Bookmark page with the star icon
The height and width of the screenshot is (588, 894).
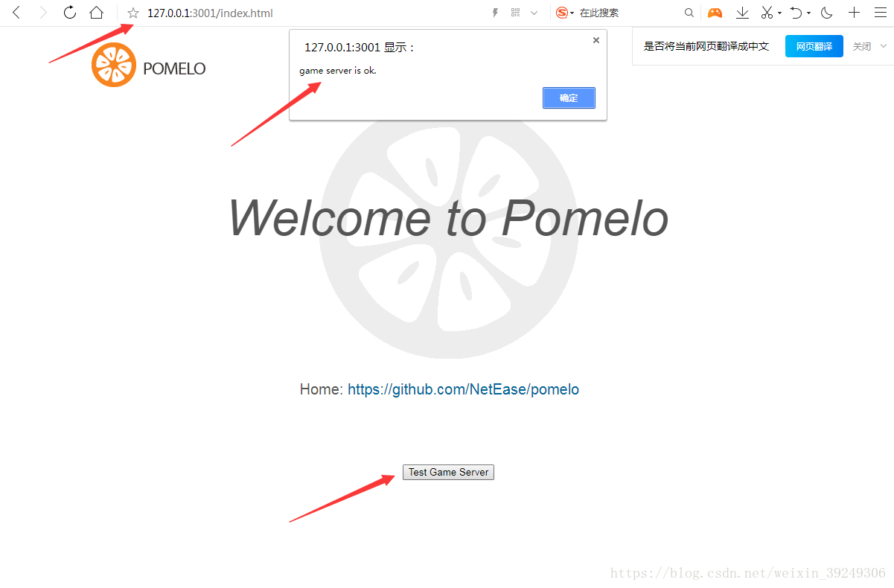(133, 13)
